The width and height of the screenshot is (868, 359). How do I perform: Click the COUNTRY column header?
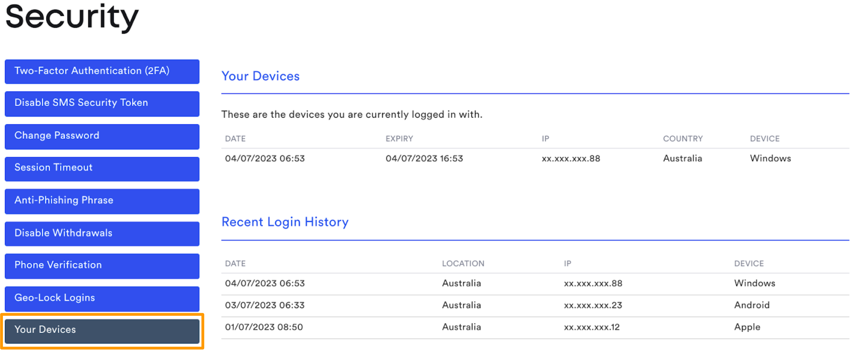pyautogui.click(x=683, y=139)
